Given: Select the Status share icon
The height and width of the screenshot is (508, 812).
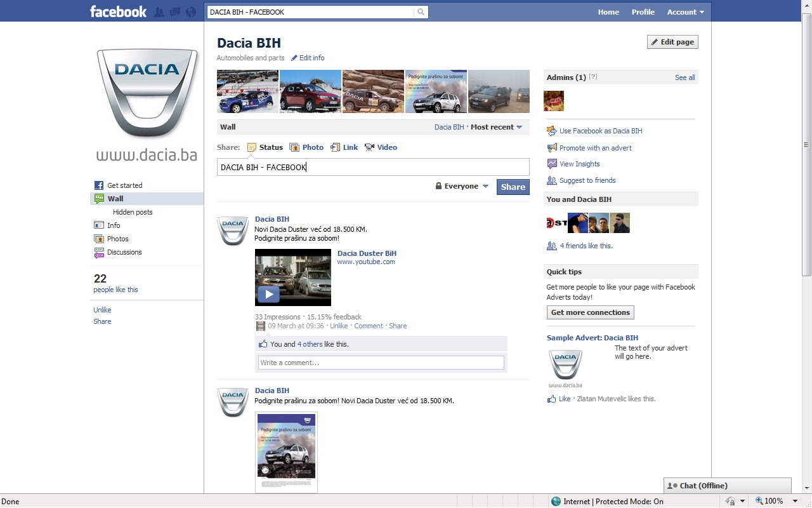Looking at the screenshot, I should tap(252, 147).
